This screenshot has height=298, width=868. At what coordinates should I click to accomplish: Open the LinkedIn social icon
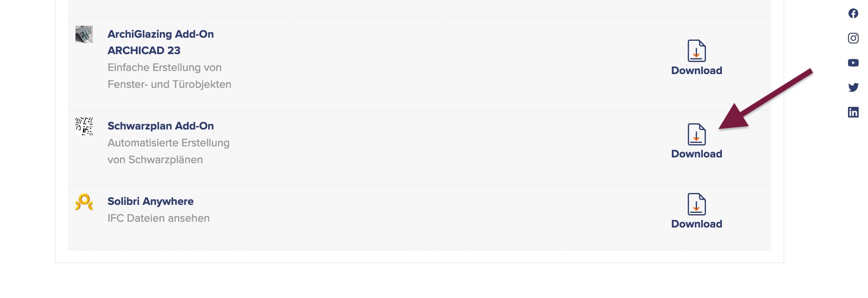[853, 112]
